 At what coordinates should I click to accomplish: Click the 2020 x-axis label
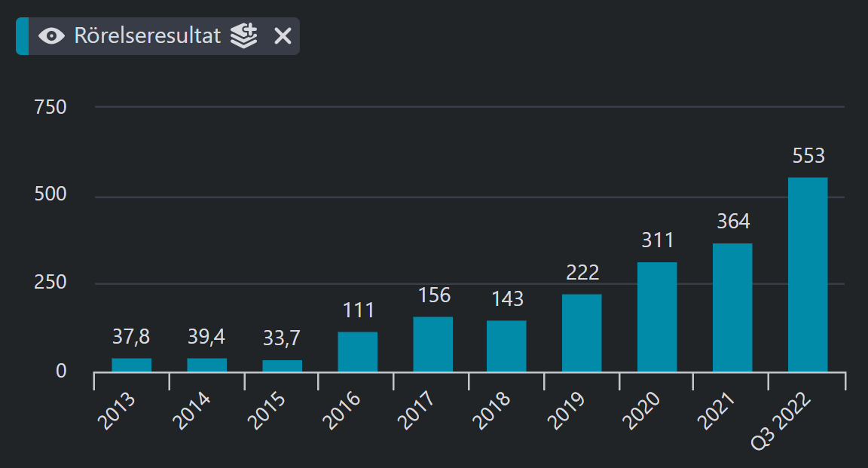[x=641, y=411]
